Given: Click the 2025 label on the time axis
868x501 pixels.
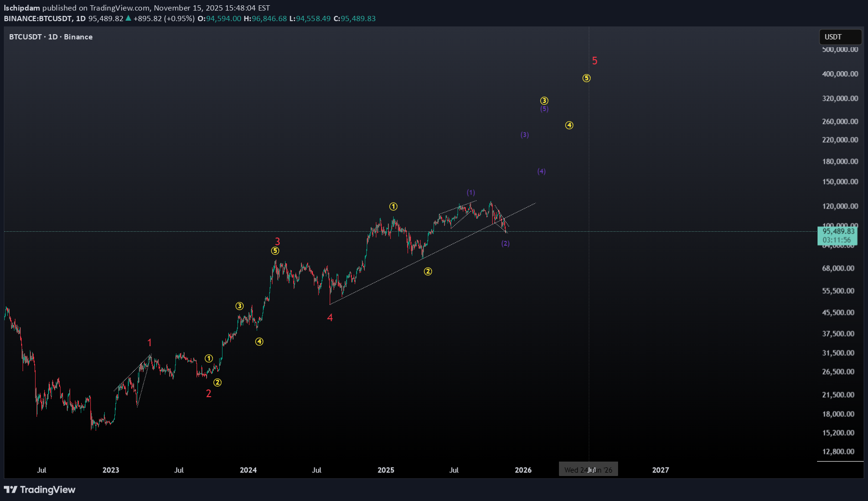Looking at the screenshot, I should point(385,470).
